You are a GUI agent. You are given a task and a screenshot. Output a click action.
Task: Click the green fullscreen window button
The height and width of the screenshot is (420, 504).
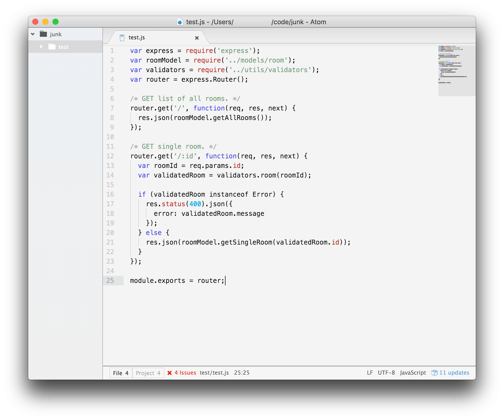[x=55, y=22]
